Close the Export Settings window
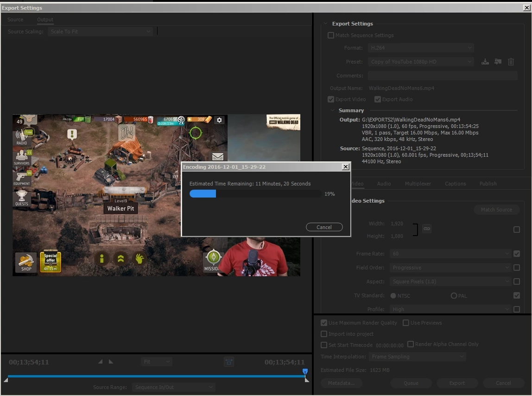 tap(526, 8)
